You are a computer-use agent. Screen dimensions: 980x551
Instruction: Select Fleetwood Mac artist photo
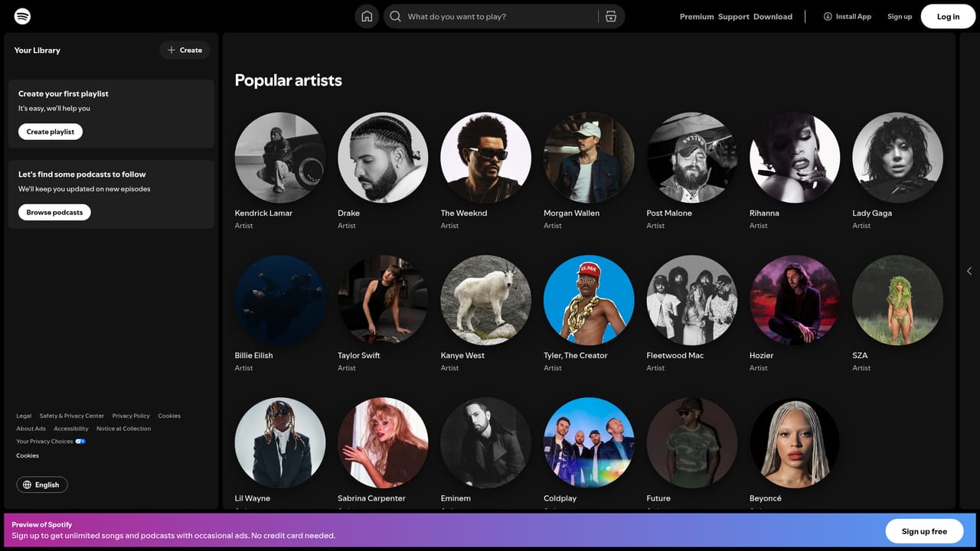tap(692, 300)
